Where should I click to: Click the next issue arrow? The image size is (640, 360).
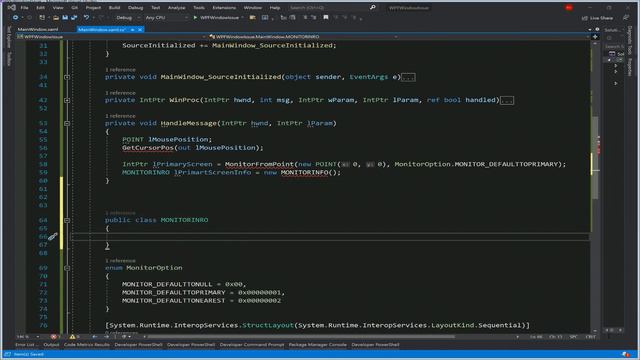107,337
